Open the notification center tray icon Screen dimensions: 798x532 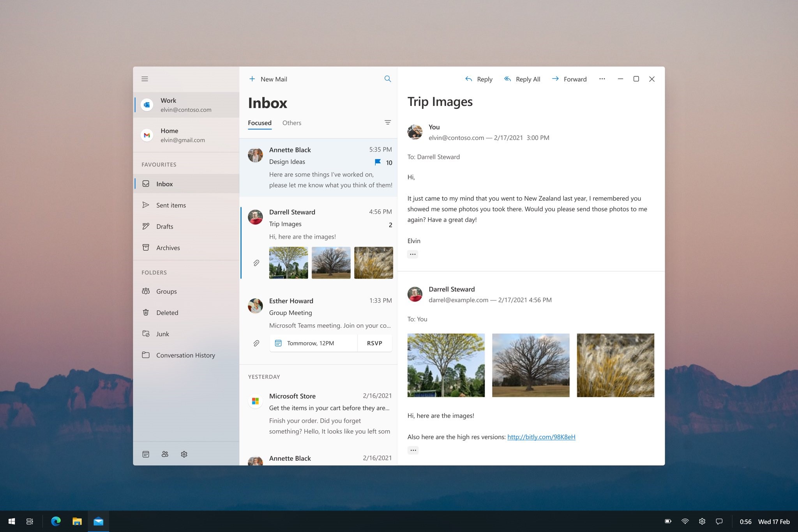719,521
